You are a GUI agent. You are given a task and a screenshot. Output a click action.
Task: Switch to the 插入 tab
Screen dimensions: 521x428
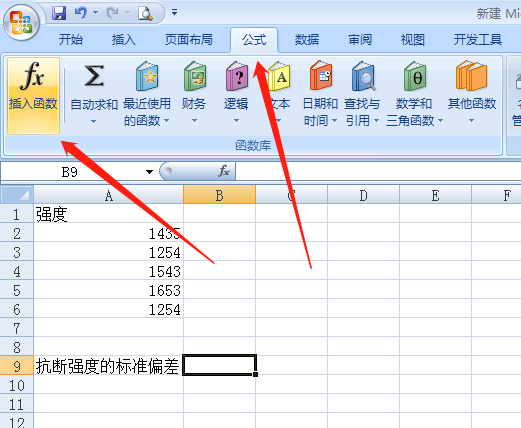coord(123,40)
